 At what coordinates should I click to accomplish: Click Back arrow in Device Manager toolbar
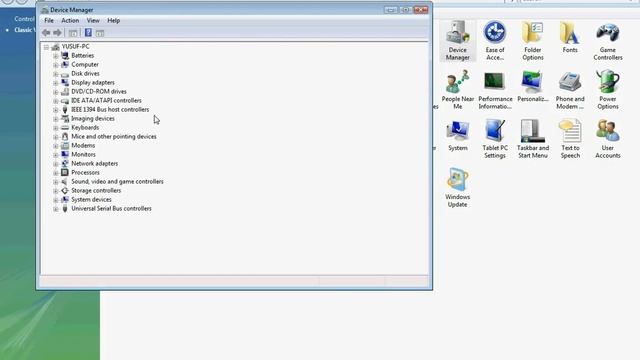click(46, 33)
